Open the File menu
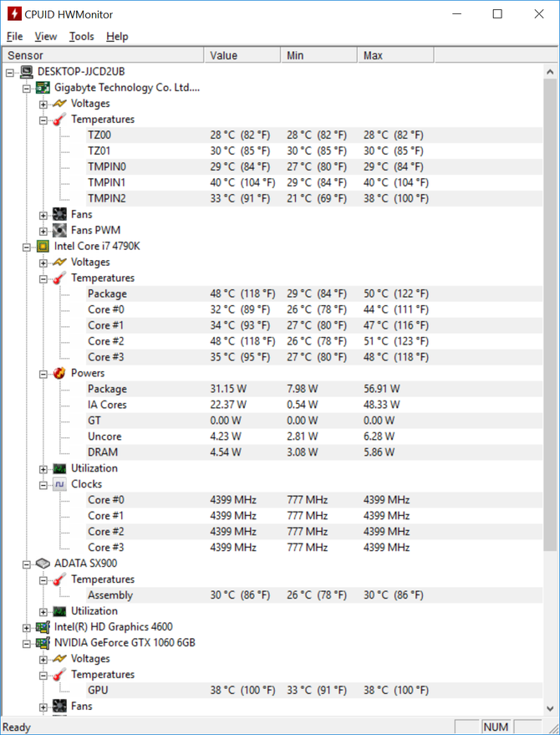 14,37
